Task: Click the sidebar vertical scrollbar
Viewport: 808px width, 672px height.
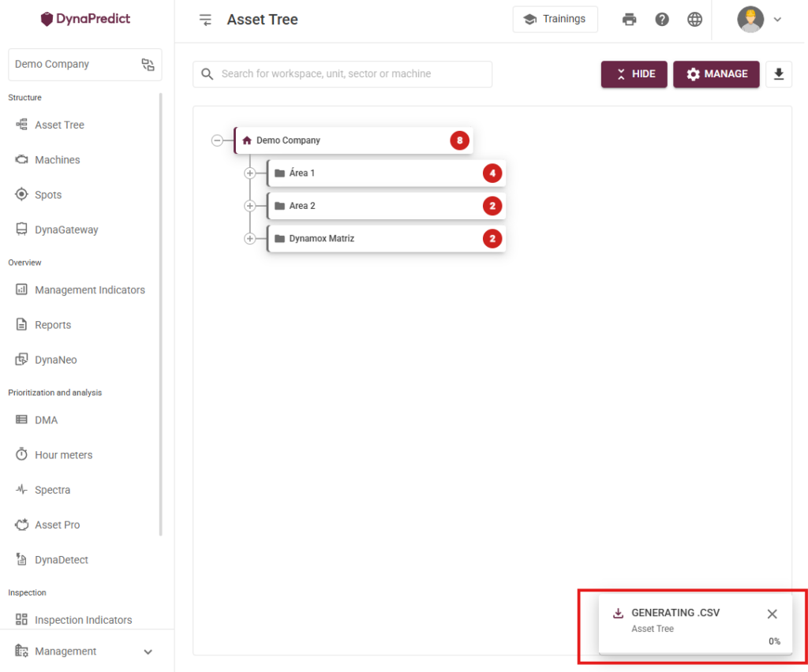Action: coord(161,314)
